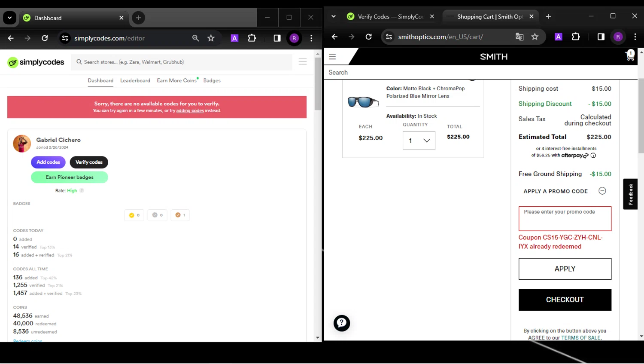644x364 pixels.
Task: Click Earn Pioneer badges
Action: pos(70,177)
